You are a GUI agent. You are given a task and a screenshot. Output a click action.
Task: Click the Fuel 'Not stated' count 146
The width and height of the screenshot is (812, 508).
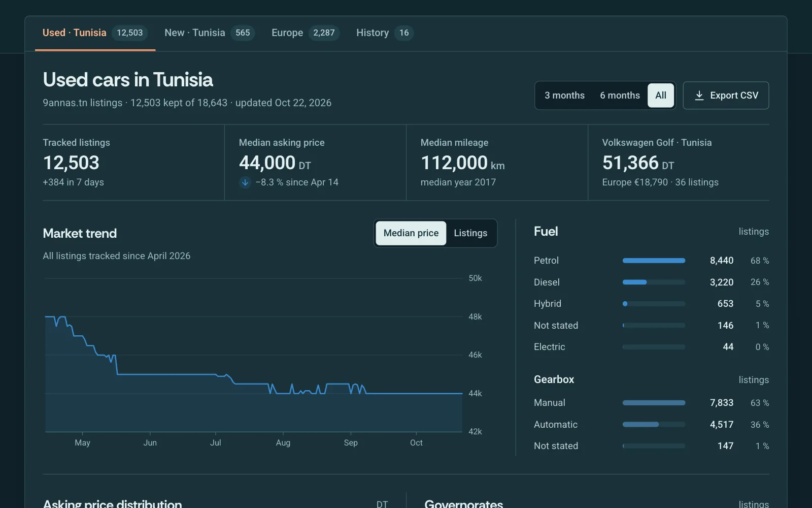tap(725, 325)
